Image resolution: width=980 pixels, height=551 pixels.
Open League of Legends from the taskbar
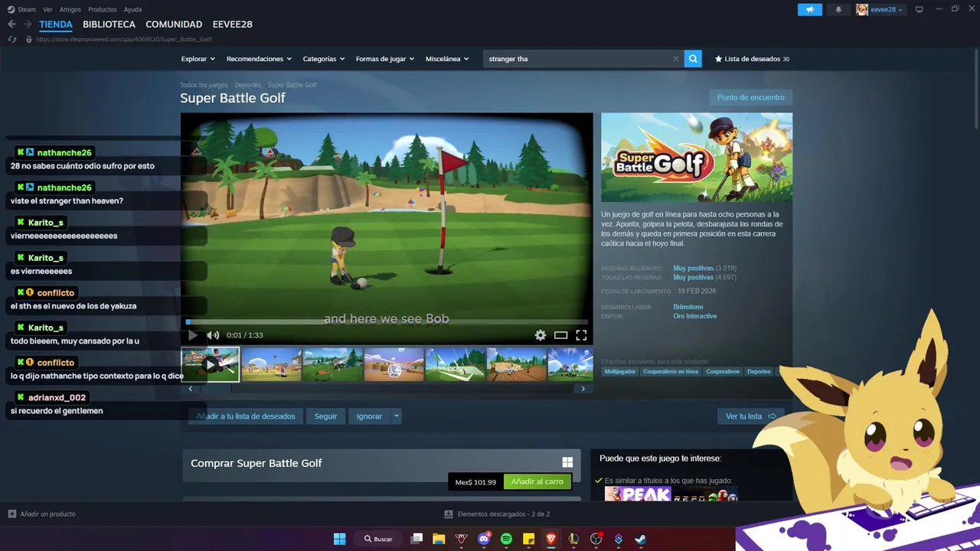click(573, 539)
